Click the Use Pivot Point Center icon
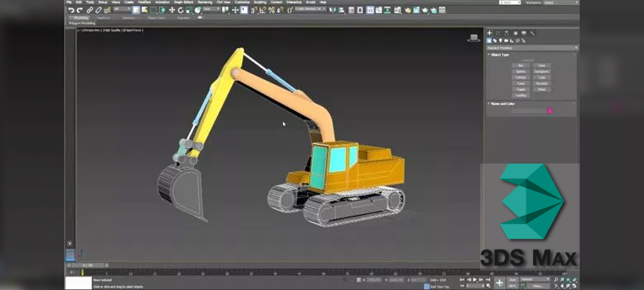The image size is (644, 290). (x=225, y=10)
